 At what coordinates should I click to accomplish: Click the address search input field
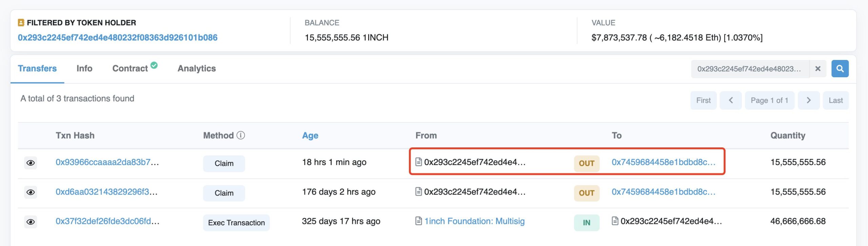749,69
